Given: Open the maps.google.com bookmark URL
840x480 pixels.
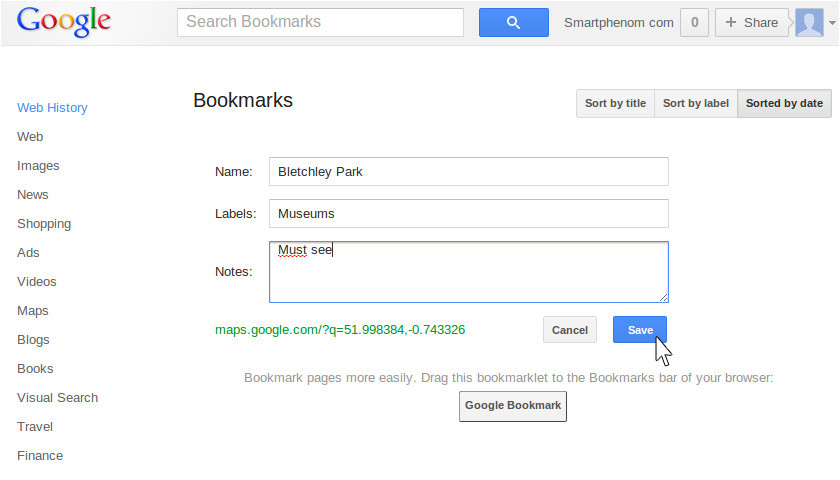Looking at the screenshot, I should [340, 329].
